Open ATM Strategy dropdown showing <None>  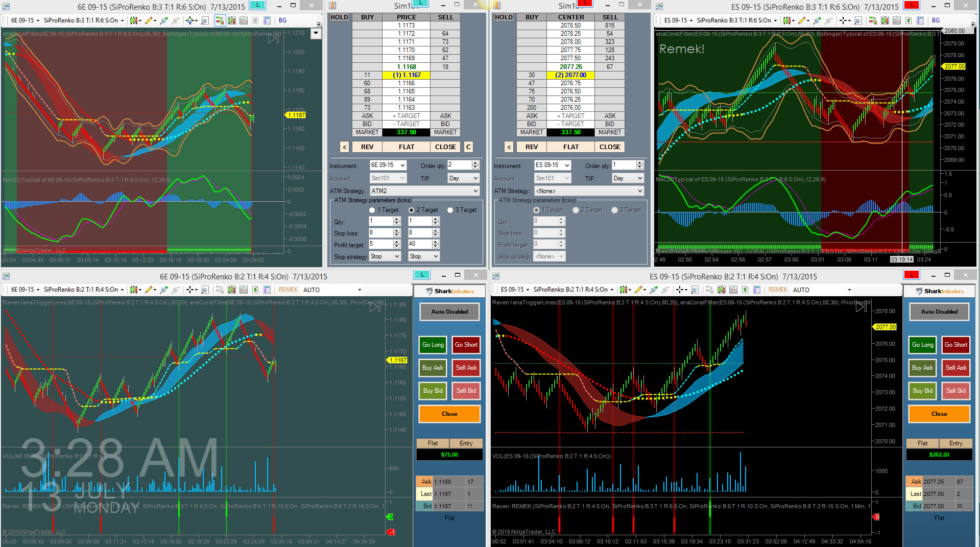point(589,191)
